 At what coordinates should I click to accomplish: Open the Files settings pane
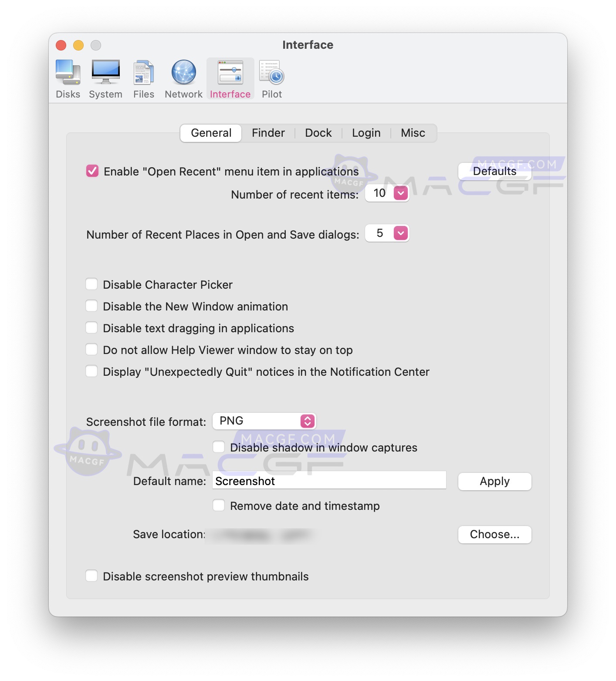coord(144,78)
